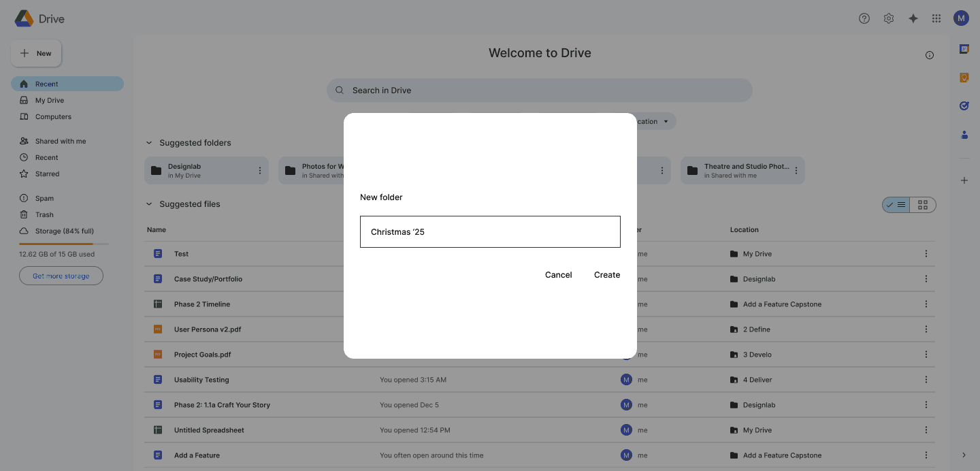Open Theatre and Studio Phot... folder
This screenshot has height=471, width=980.
(742, 171)
